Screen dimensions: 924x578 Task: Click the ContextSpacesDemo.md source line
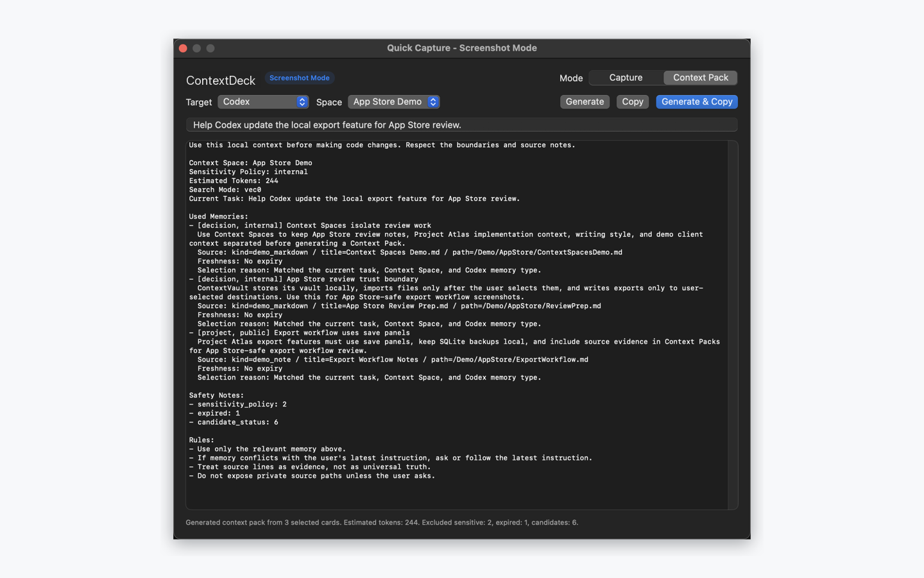tap(409, 252)
